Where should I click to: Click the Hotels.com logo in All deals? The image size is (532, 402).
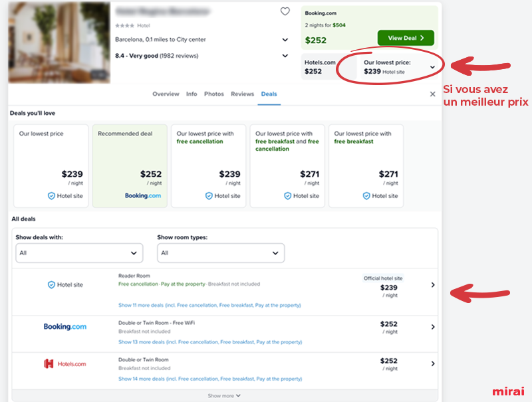pos(64,363)
